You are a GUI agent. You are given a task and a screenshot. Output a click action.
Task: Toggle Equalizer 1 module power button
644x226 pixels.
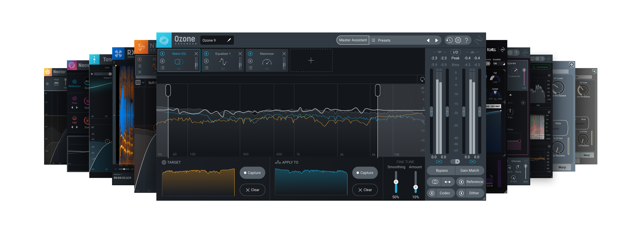206,54
